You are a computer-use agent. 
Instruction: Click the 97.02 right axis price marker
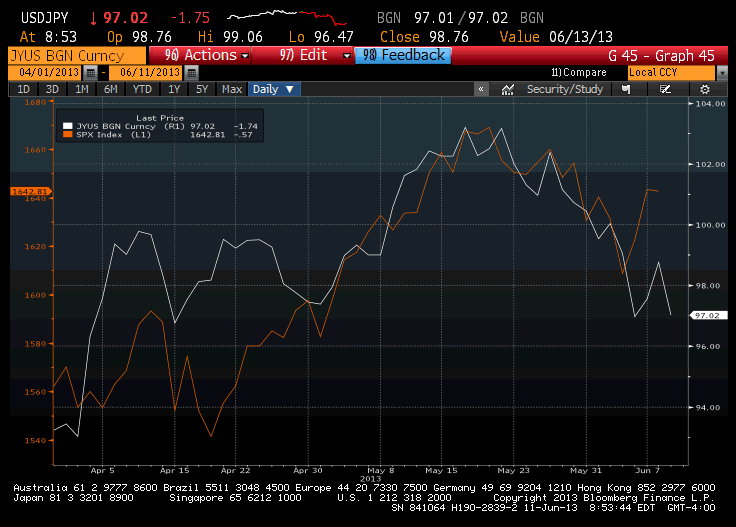709,315
